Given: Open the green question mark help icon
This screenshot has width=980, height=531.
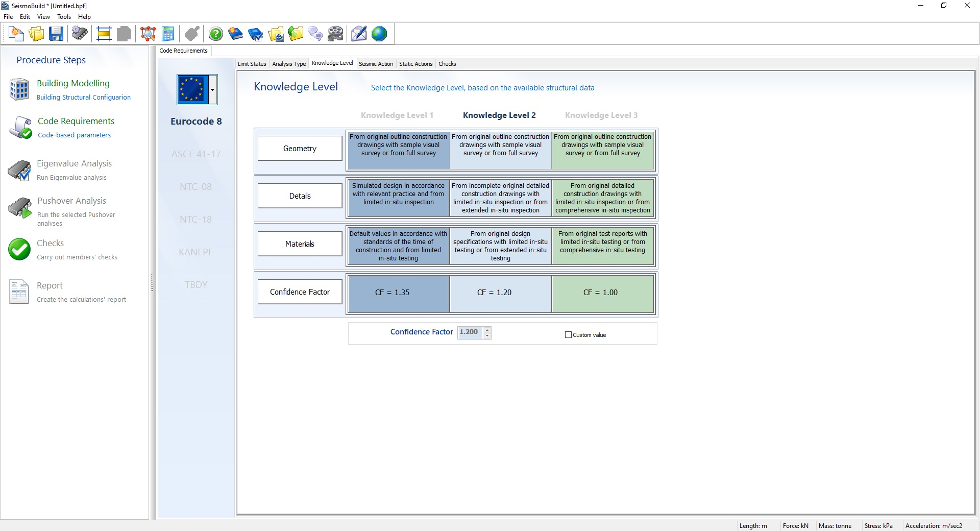Looking at the screenshot, I should pos(216,34).
